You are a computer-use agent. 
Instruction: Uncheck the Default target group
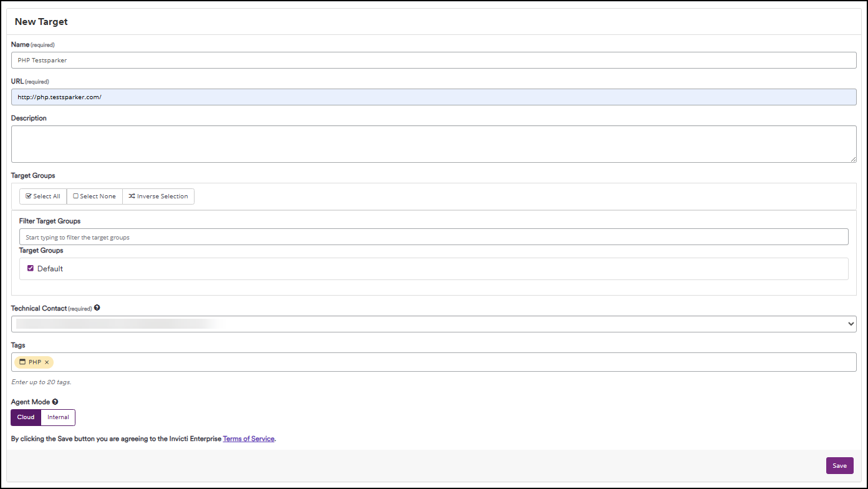click(x=31, y=268)
